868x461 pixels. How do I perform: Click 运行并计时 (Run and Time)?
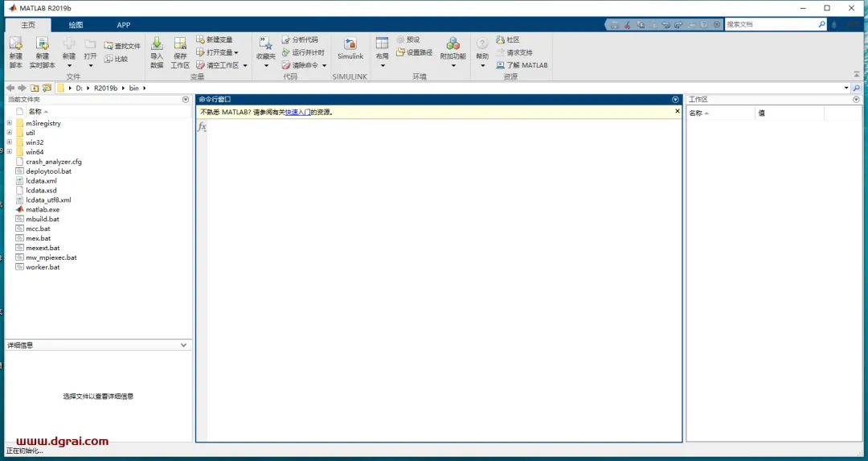(303, 52)
